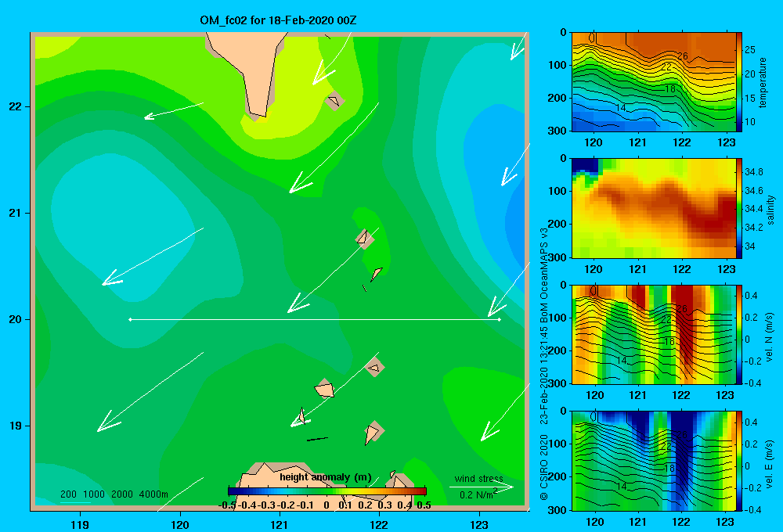This screenshot has width=783, height=532.
Task: Click the vel. N color scale bar
Action: coord(739,335)
